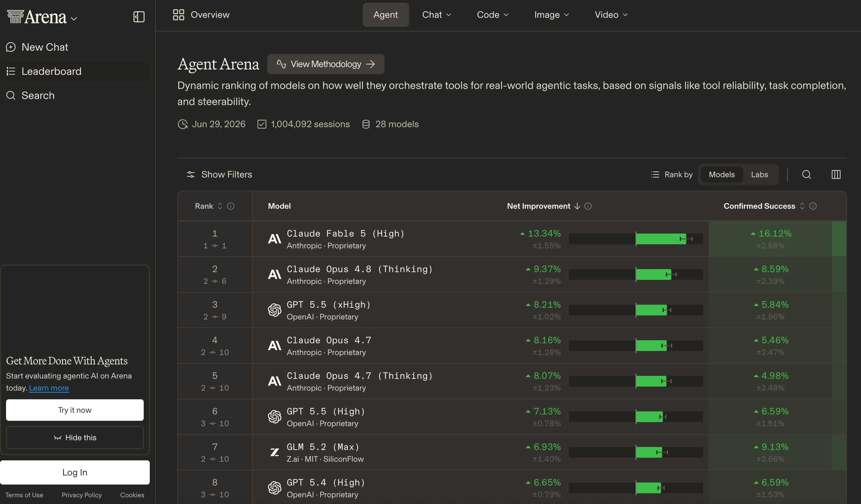The width and height of the screenshot is (861, 504).
Task: Switch Rank by to Labs
Action: [759, 174]
